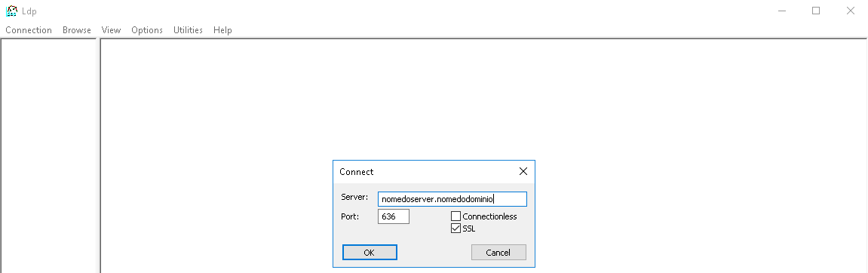Open the Options menu
This screenshot has height=273, width=868.
click(x=147, y=30)
